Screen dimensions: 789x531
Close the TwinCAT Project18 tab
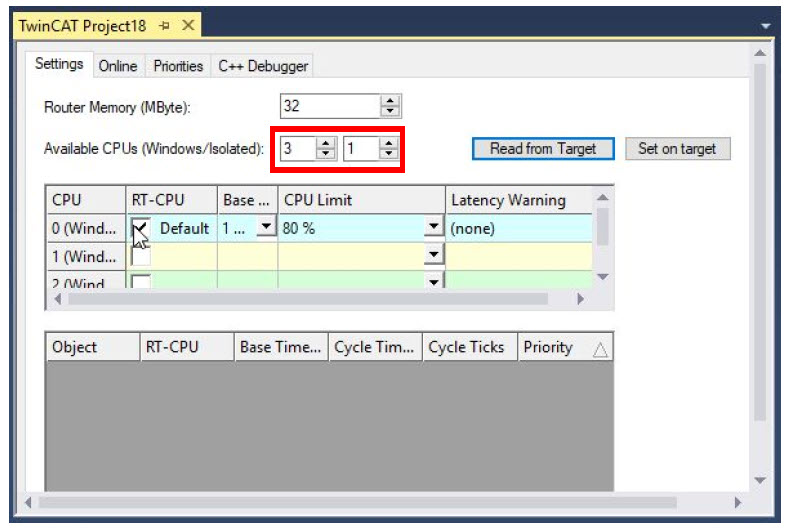(187, 25)
